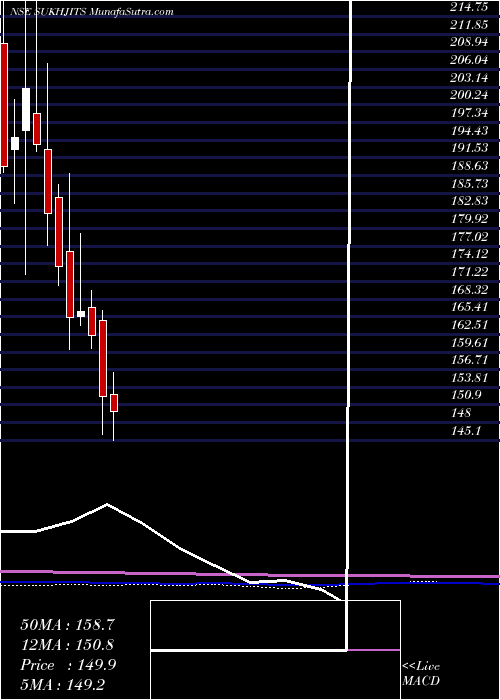This screenshot has width=500, height=700.
Task: Click the 194.43 price axis label
Action: click(471, 130)
